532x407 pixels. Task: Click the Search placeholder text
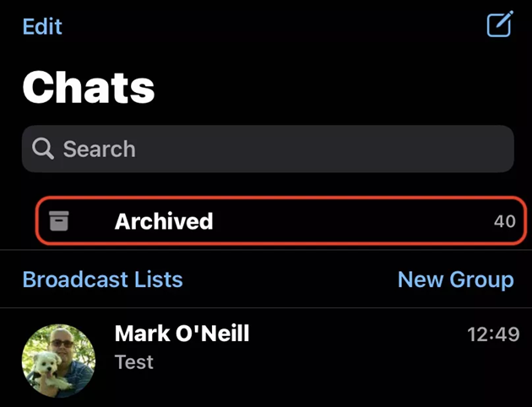click(x=100, y=149)
